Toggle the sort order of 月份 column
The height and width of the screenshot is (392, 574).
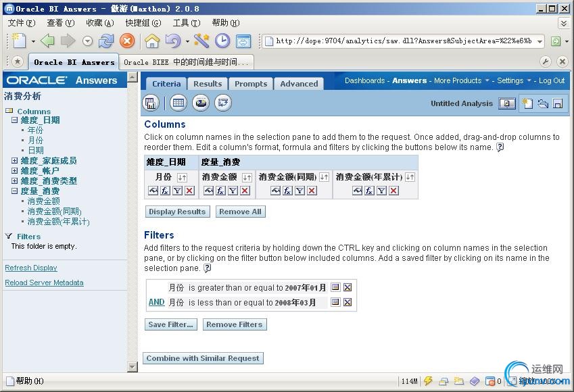click(182, 178)
